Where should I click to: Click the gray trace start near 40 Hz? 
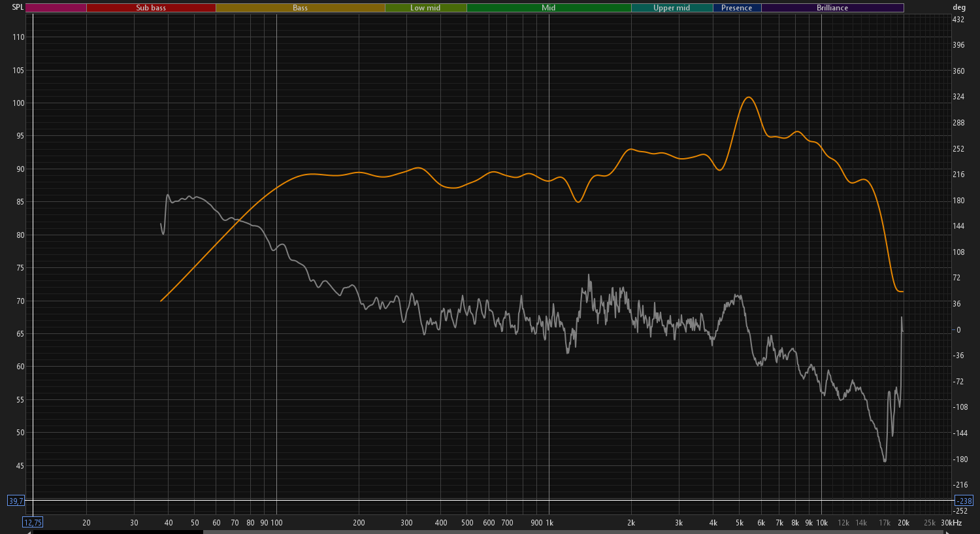[161, 224]
